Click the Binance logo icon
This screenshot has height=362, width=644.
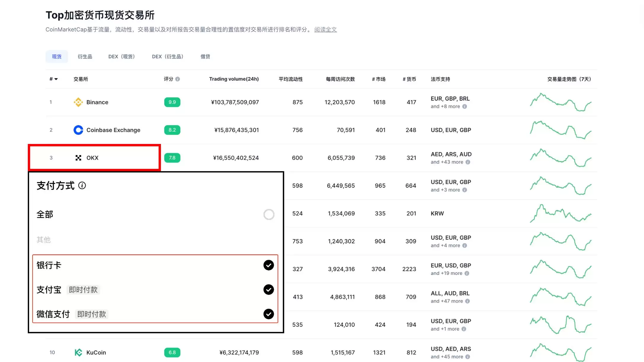(78, 102)
